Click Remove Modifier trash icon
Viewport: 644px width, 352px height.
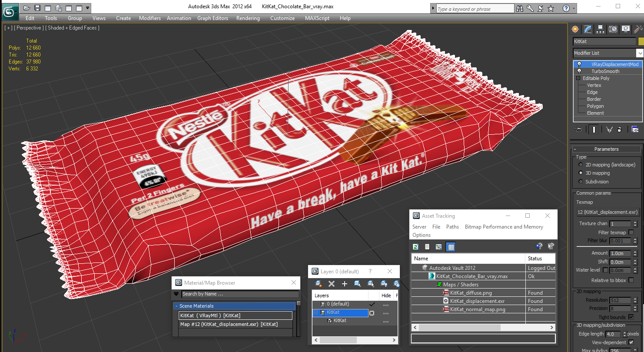click(x=620, y=130)
